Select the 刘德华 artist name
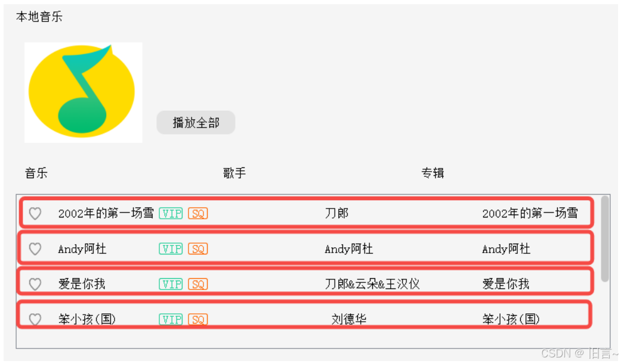 click(x=349, y=319)
